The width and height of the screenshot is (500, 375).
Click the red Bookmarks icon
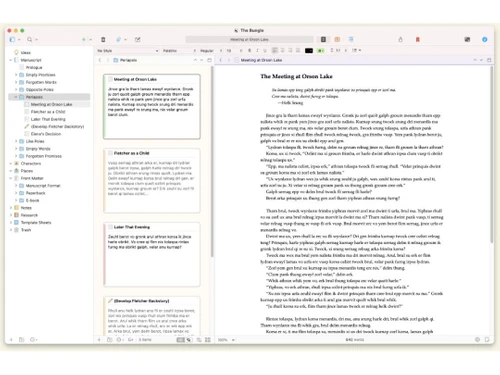(x=417, y=39)
